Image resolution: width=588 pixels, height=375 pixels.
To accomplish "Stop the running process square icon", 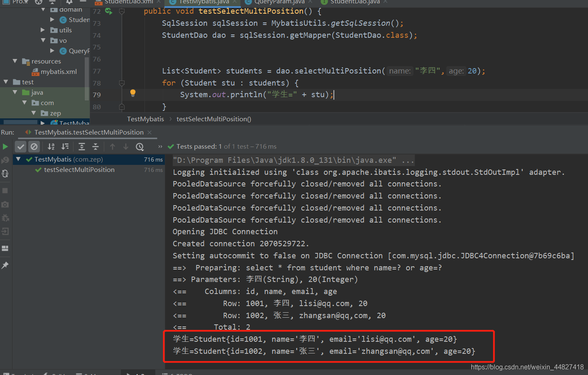I will point(5,191).
